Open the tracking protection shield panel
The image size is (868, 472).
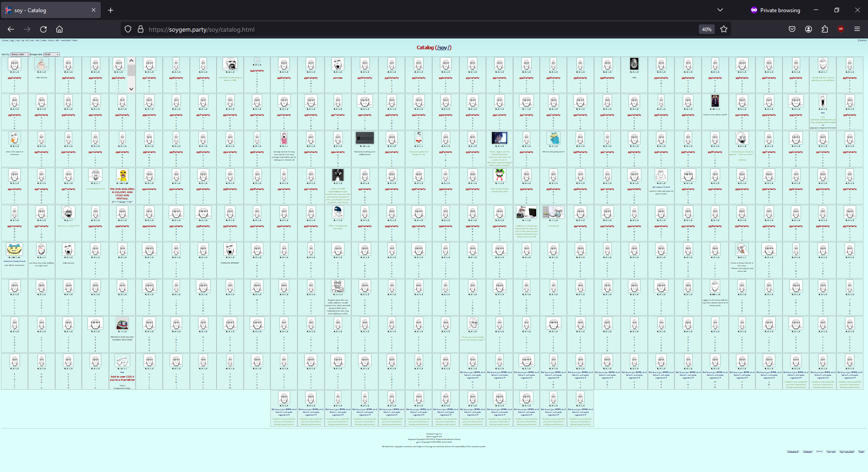click(128, 29)
